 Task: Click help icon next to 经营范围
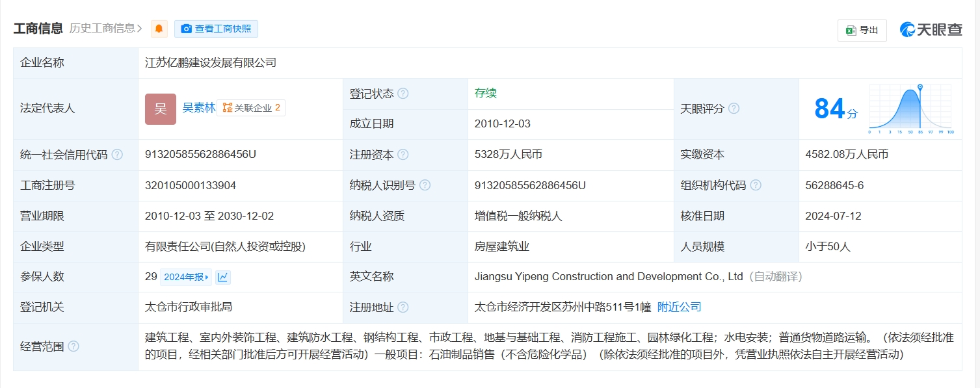pos(73,346)
